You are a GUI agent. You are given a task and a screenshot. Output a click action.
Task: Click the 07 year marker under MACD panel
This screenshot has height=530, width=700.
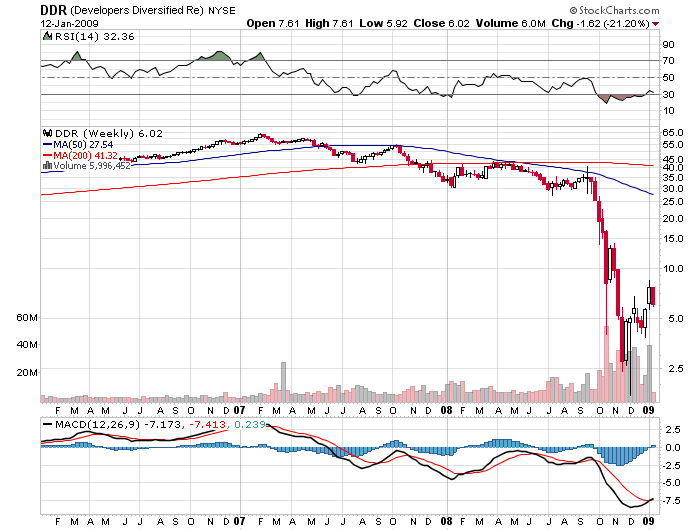[x=240, y=521]
